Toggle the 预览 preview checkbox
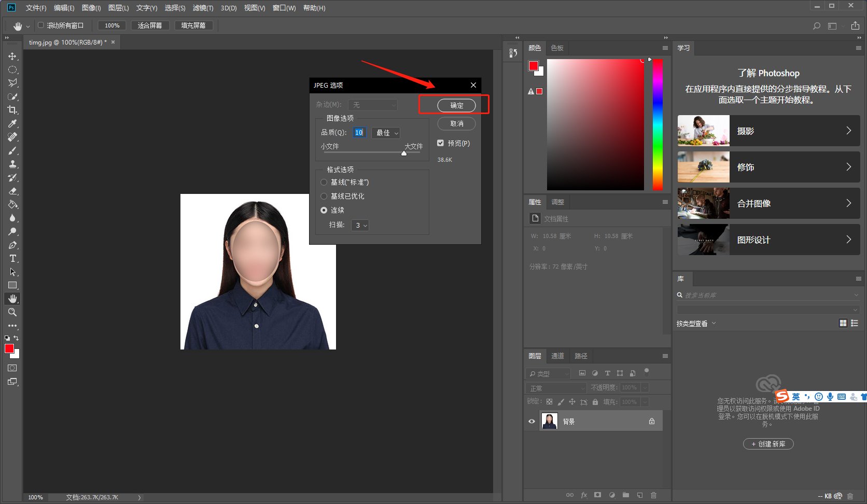Screen dimensions: 867x504 (x=440, y=143)
